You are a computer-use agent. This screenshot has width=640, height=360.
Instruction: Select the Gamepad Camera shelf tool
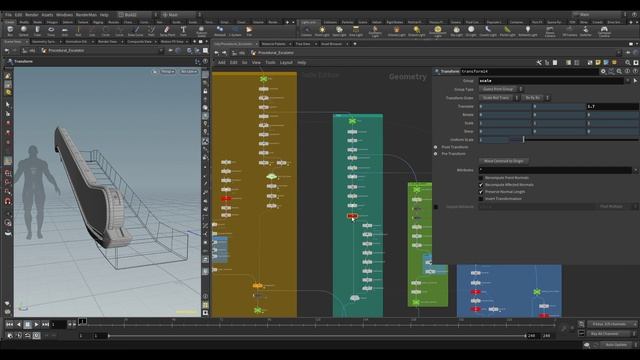(x=604, y=31)
